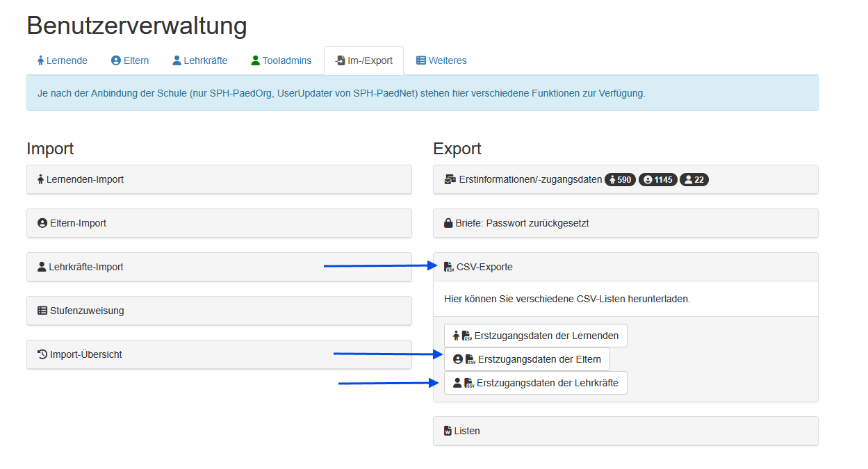
Task: Switch to the Eltern tab
Action: click(130, 60)
